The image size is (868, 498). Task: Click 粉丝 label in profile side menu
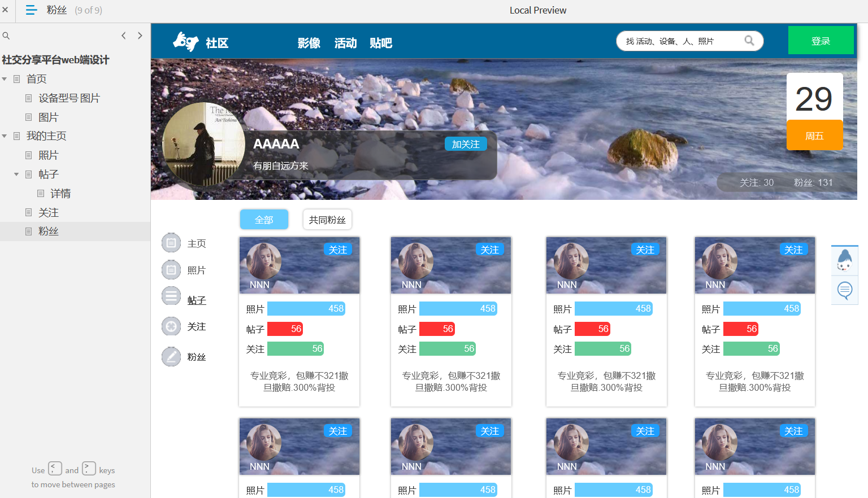click(197, 357)
